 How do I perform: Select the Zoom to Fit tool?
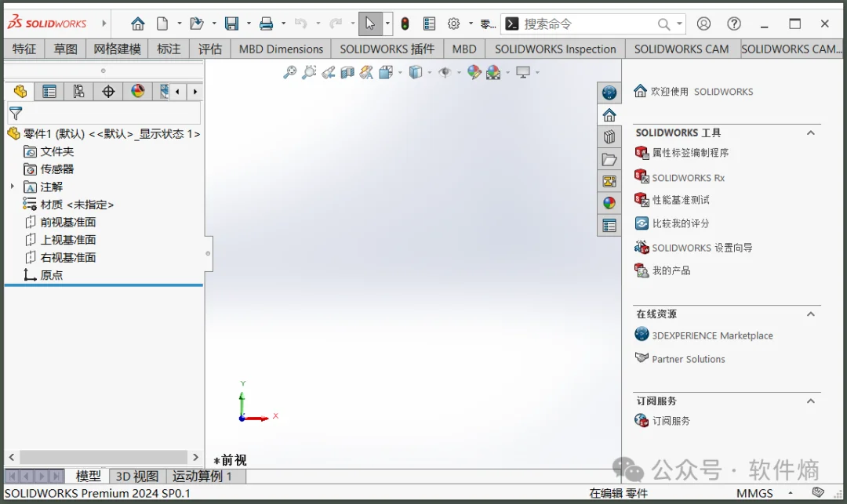click(289, 72)
